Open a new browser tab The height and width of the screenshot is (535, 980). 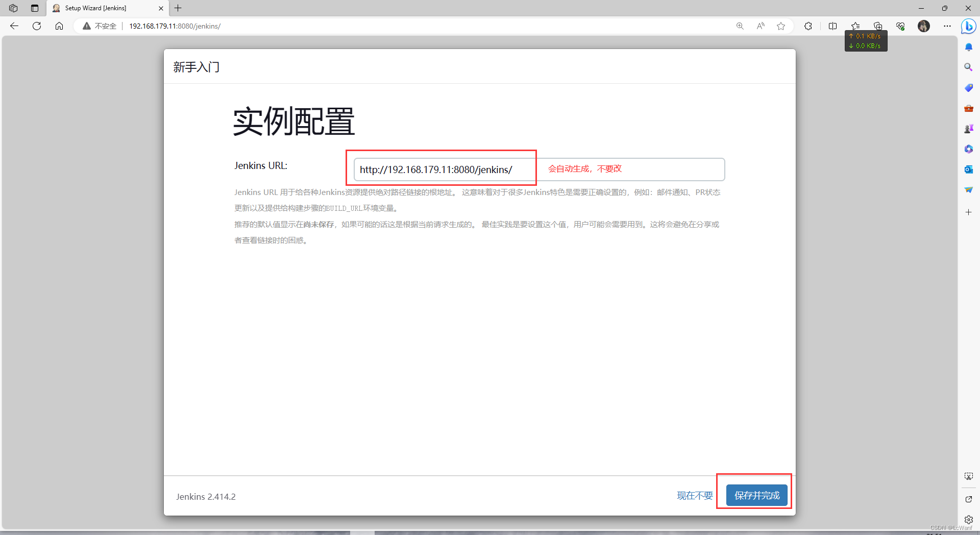(178, 8)
